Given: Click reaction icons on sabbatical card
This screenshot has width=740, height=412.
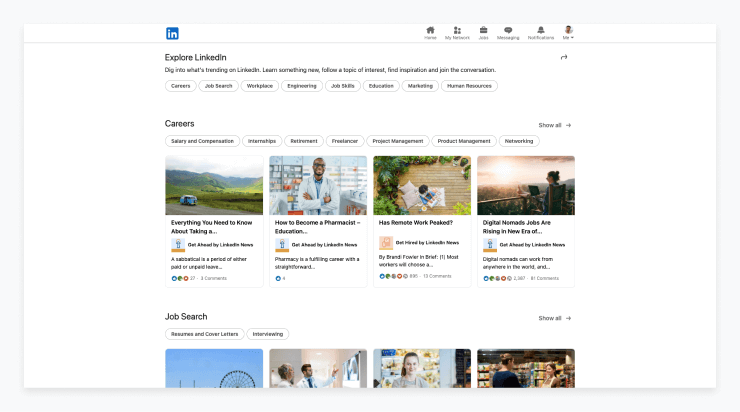Looking at the screenshot, I should 180,278.
